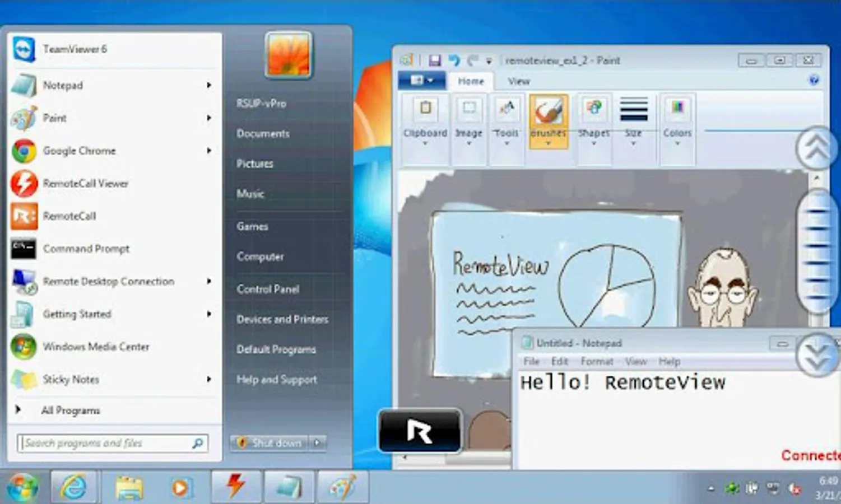Switch to the View tab in Paint
This screenshot has height=504, width=841.
[x=519, y=81]
